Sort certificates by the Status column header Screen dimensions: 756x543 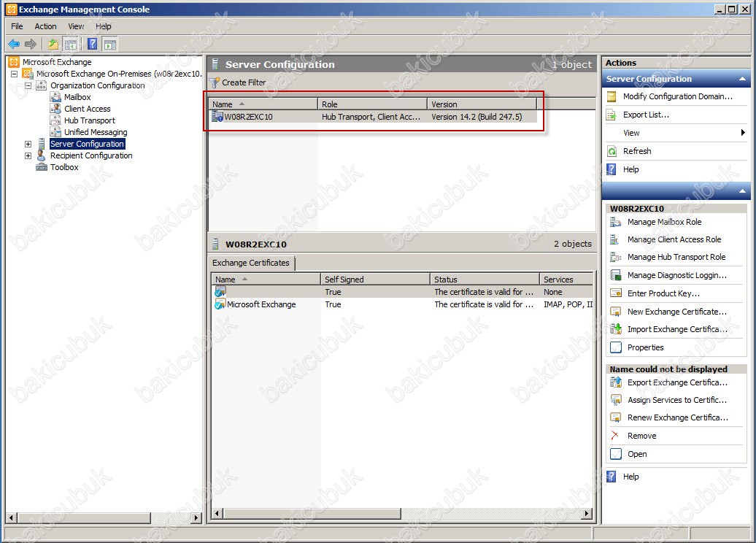[485, 280]
